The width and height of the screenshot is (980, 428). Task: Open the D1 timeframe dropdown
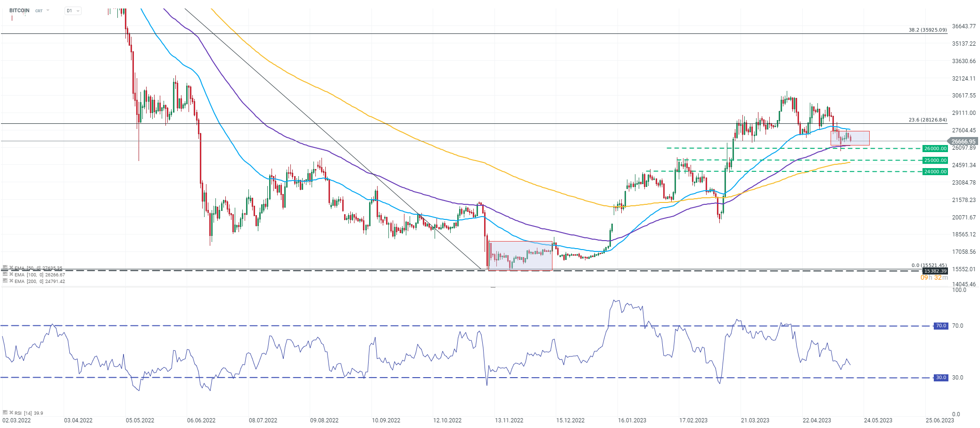coord(73,10)
